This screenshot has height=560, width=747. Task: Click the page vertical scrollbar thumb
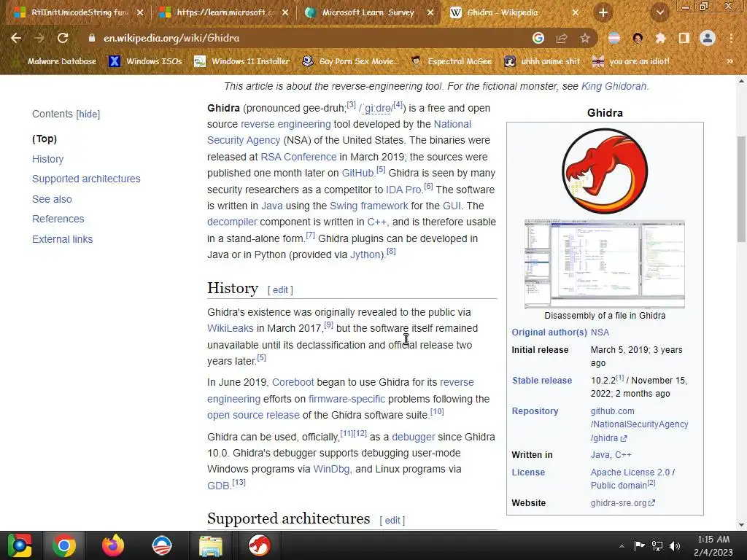tap(741, 190)
